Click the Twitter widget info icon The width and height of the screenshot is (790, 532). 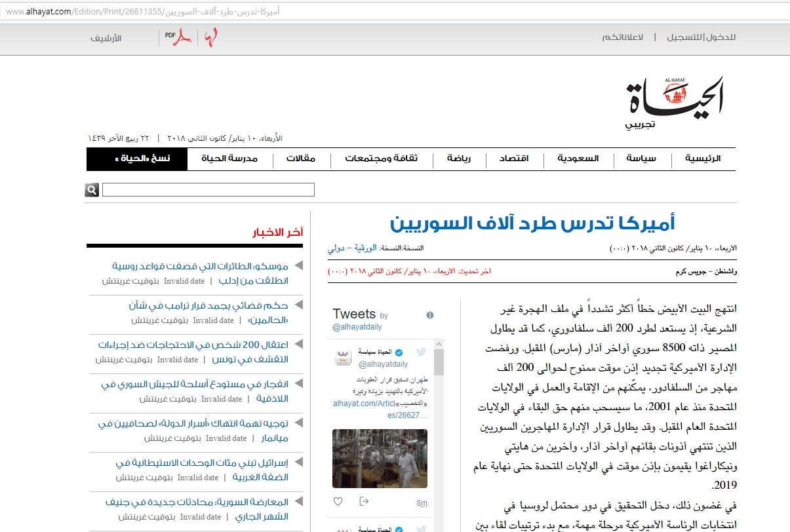click(x=430, y=315)
